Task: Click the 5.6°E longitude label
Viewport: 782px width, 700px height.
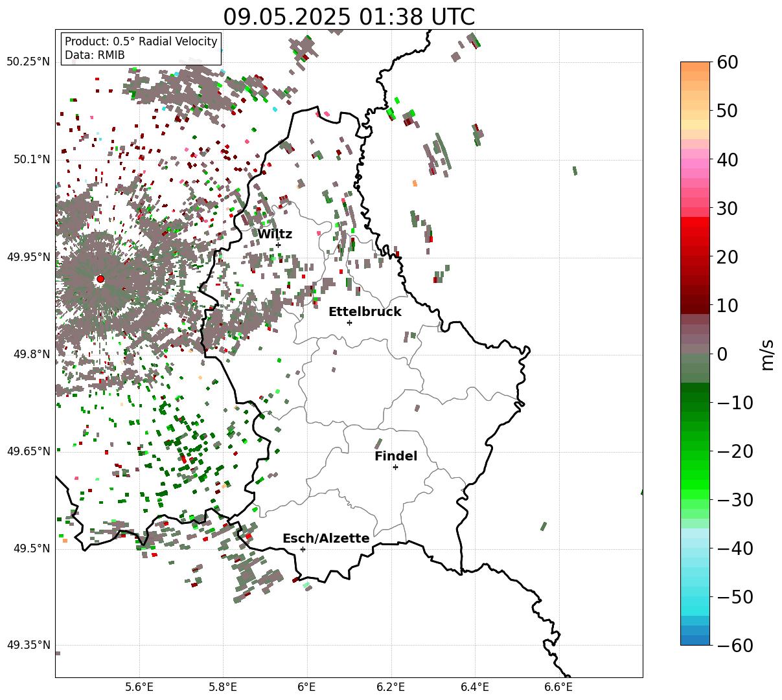Action: coord(139,687)
